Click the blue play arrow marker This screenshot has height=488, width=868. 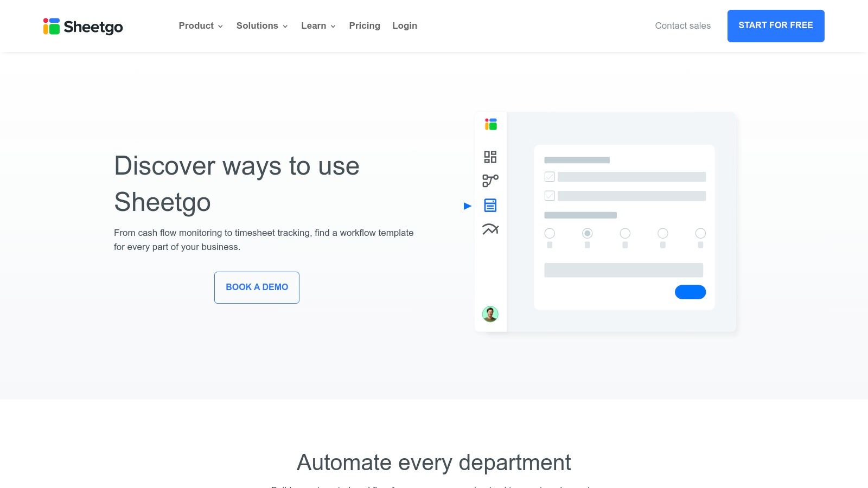467,206
